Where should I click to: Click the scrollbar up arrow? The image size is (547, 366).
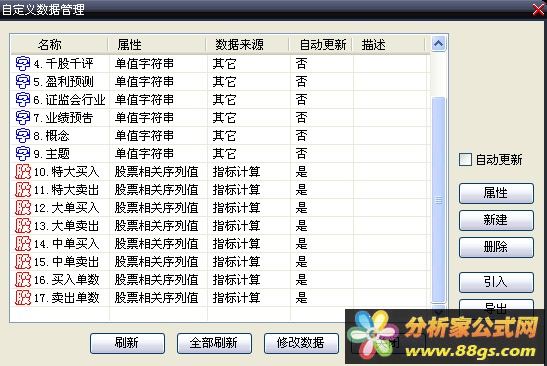coord(439,44)
